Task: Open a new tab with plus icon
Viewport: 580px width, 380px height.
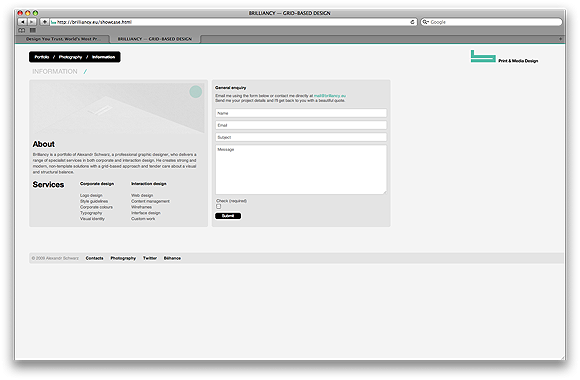Action: (x=560, y=38)
